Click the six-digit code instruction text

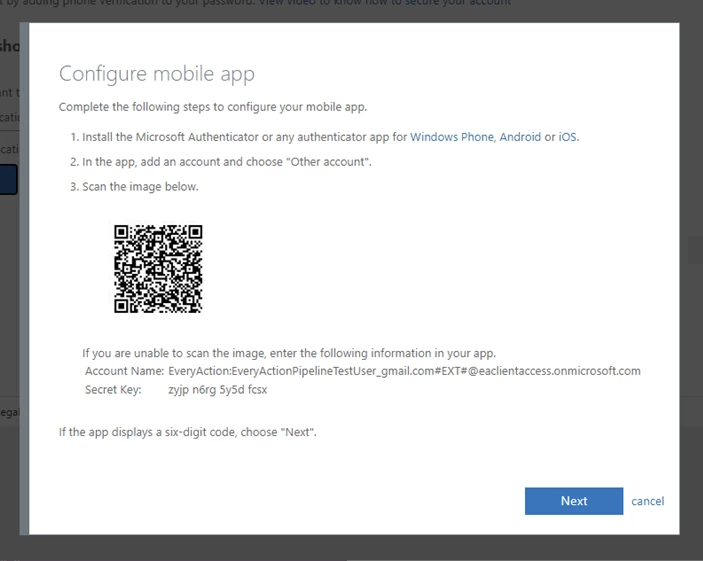187,432
